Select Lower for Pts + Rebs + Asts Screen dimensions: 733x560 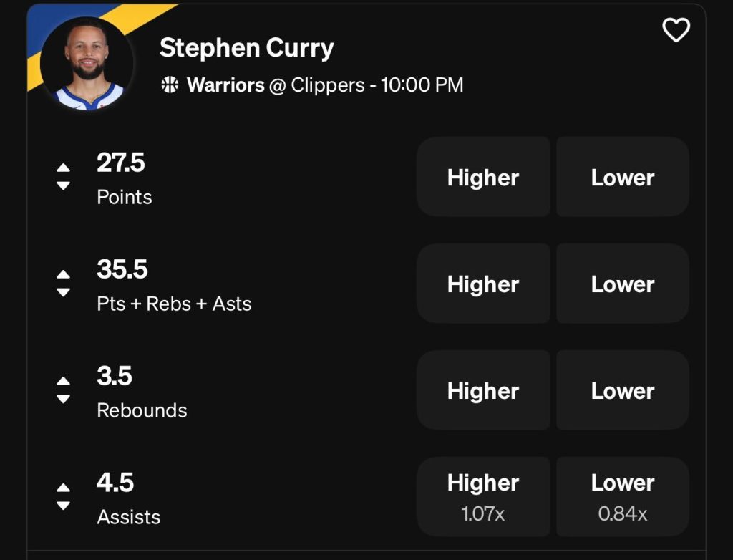(x=622, y=284)
